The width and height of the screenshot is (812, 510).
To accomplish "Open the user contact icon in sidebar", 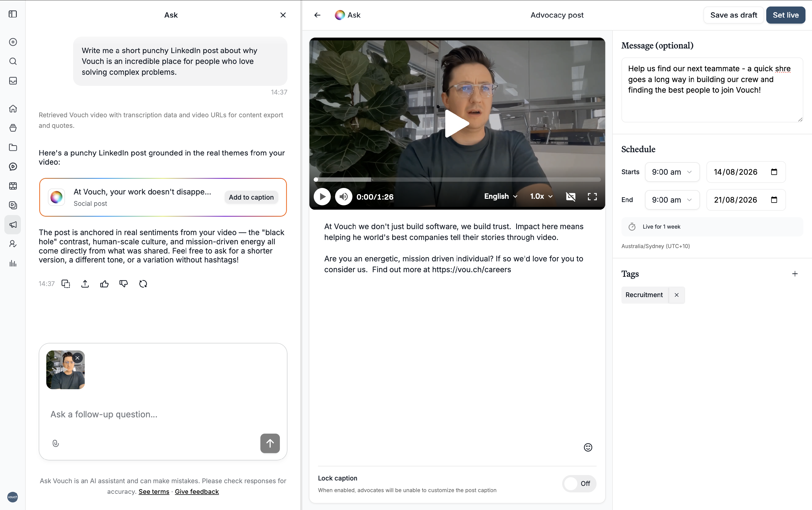I will point(13,244).
